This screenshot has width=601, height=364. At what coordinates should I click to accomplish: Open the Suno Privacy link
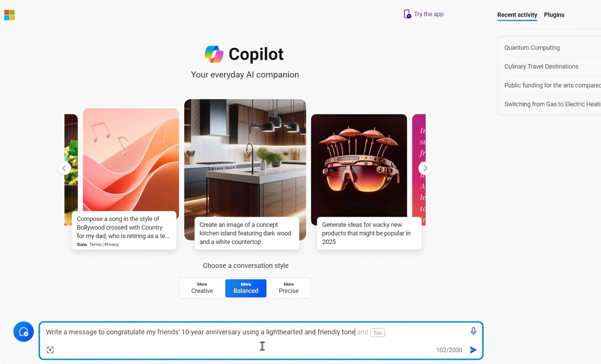111,245
